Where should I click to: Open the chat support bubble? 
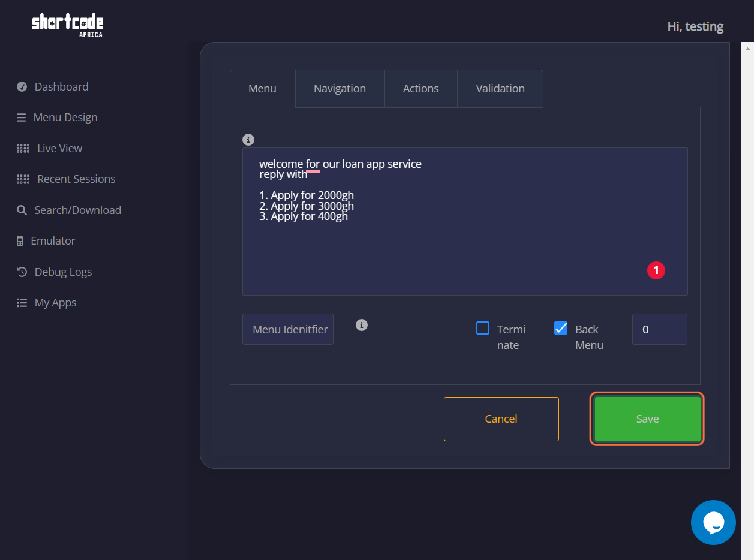(713, 522)
